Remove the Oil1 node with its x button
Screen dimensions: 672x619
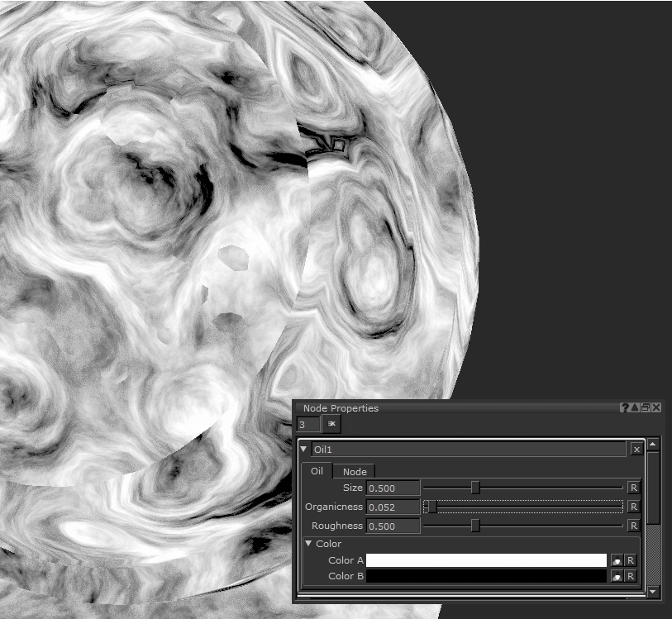(636, 450)
